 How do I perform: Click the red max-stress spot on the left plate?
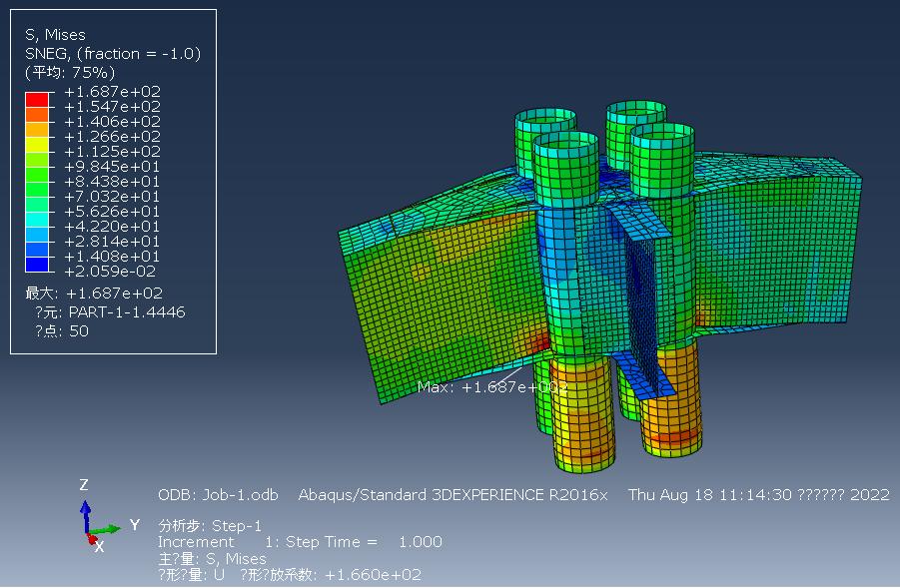click(x=539, y=343)
